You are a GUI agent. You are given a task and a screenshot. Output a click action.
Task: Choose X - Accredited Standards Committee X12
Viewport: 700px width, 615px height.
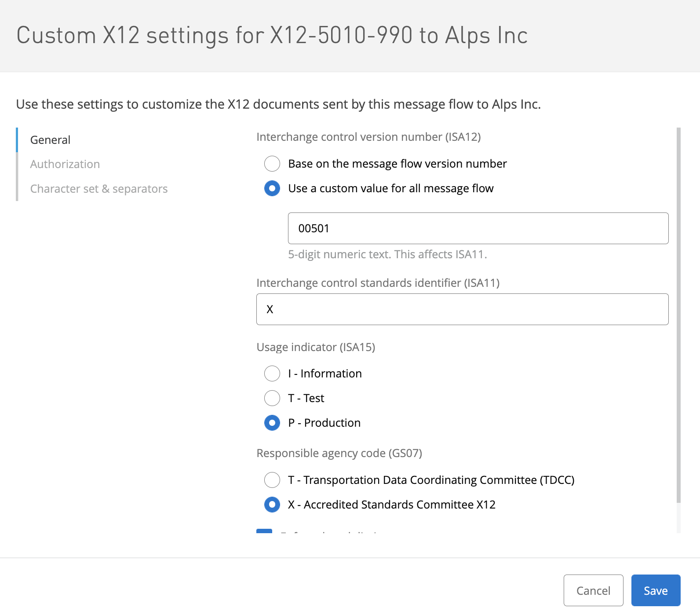point(272,505)
